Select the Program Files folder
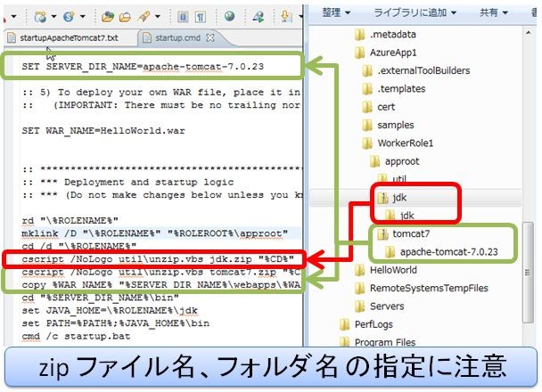 (385, 342)
